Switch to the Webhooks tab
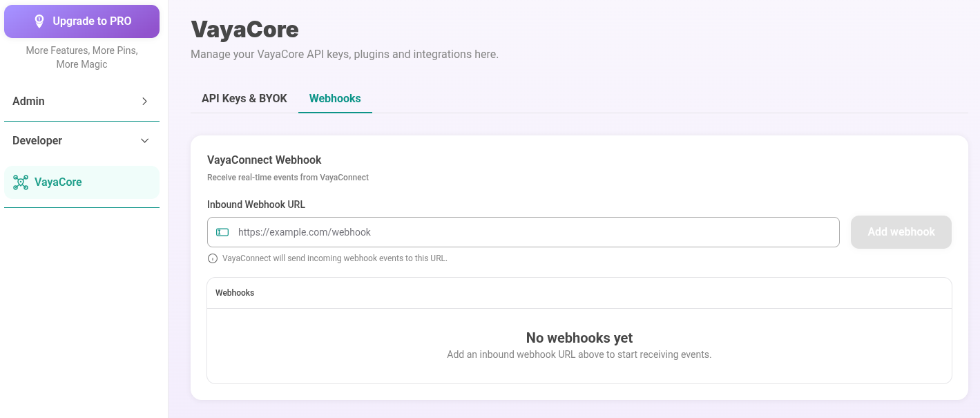The image size is (980, 418). point(335,98)
